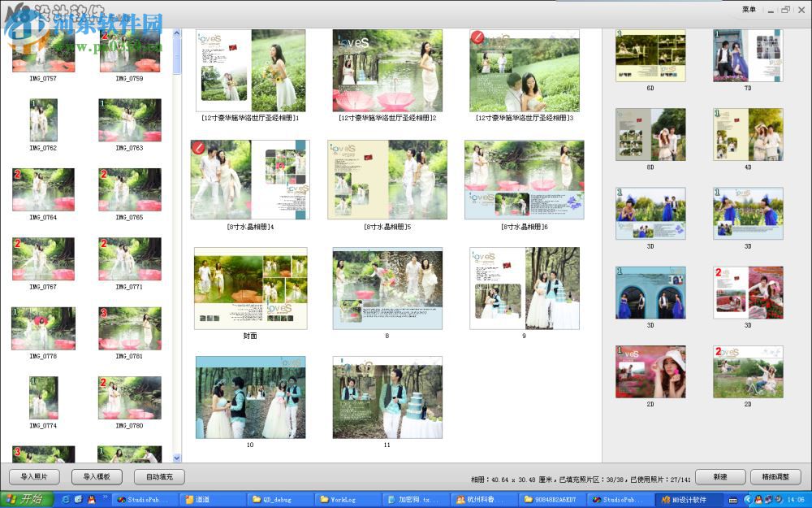Switch to taskbar item MB设计软件

pyautogui.click(x=688, y=499)
